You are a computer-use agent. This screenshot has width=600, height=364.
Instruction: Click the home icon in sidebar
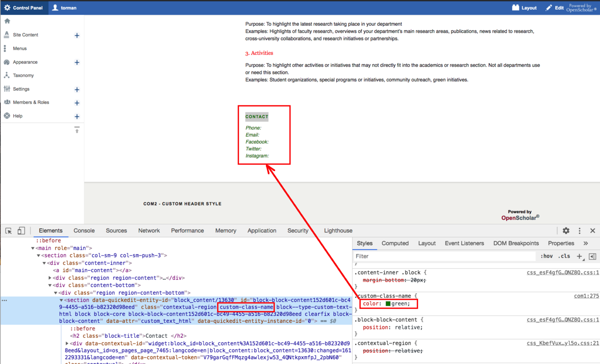click(7, 21)
